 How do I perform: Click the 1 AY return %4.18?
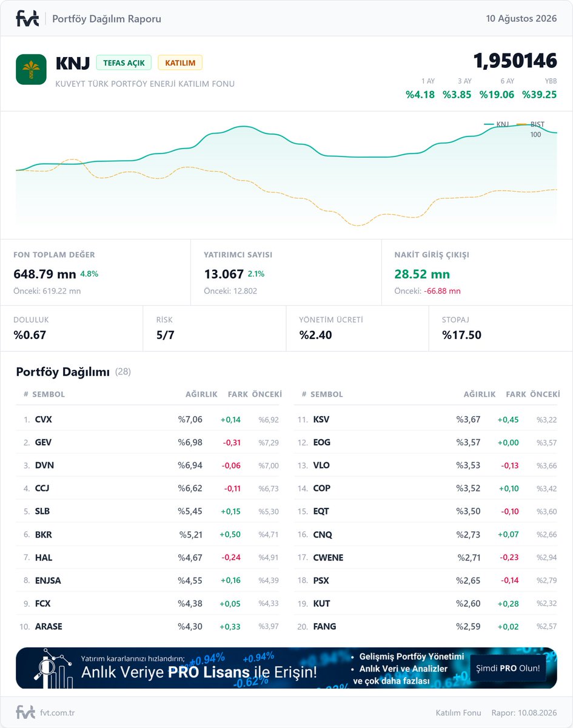coord(420,94)
